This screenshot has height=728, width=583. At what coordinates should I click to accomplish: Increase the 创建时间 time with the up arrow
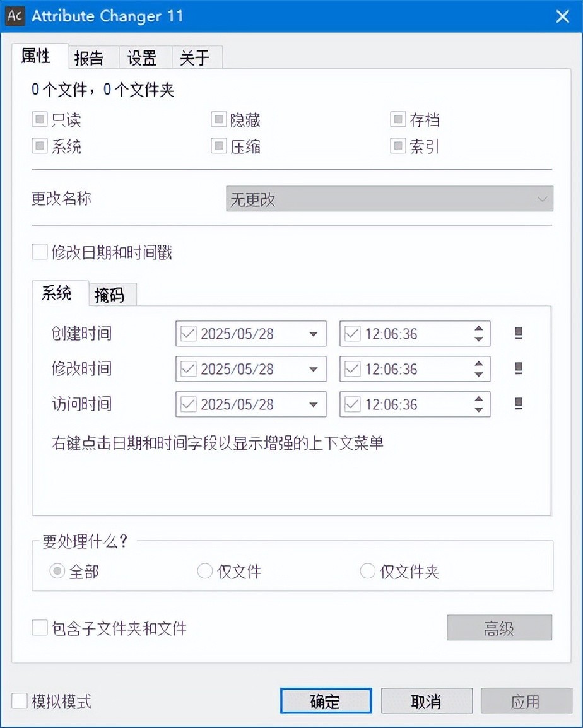(x=479, y=329)
